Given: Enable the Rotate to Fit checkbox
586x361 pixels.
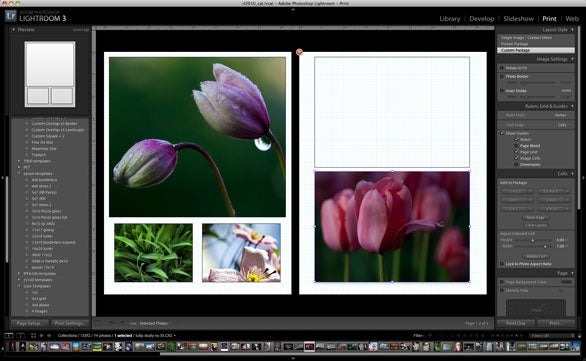Looking at the screenshot, I should click(502, 68).
